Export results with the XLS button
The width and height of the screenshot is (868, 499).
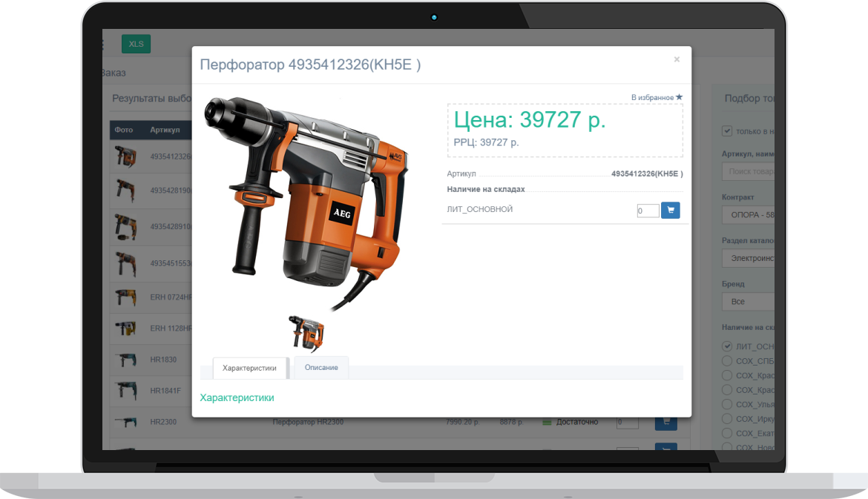137,44
